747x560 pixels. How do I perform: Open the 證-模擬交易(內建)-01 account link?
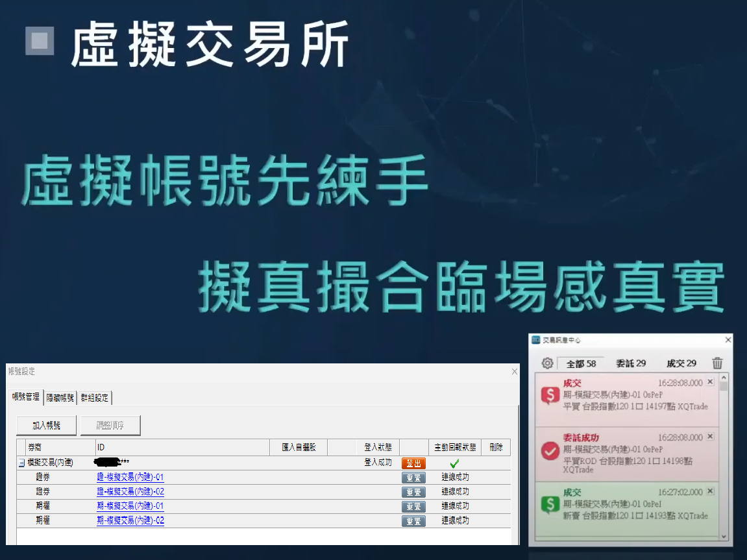point(130,478)
